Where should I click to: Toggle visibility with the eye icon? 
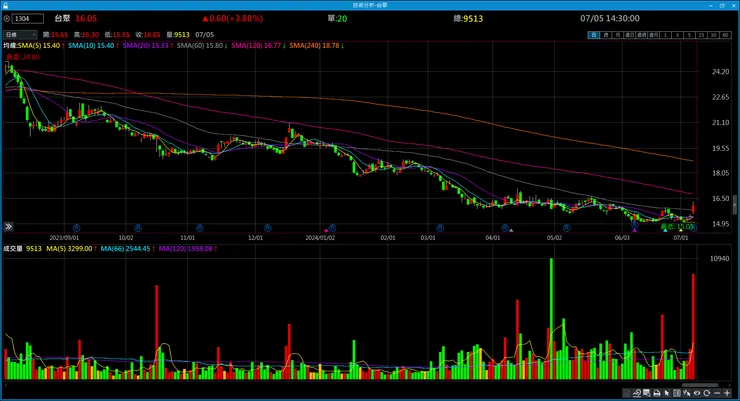point(697,393)
